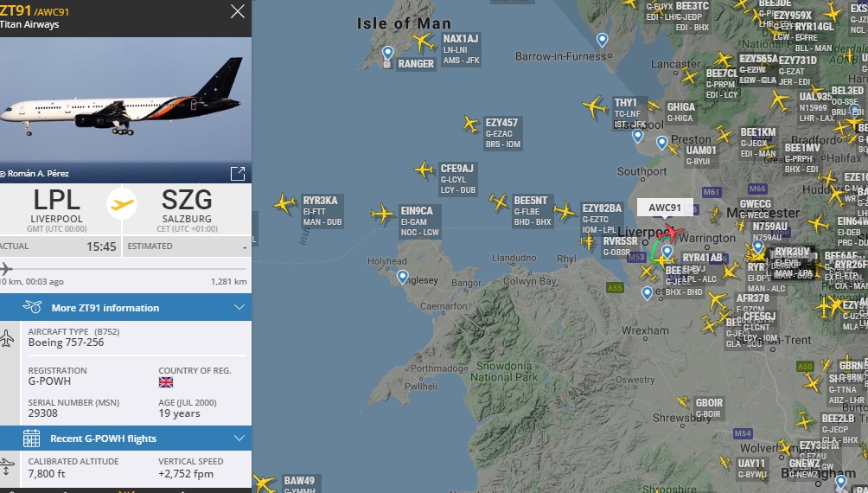Click the flight progress bar plane marker
This screenshot has width=868, height=493.
(x=5, y=269)
